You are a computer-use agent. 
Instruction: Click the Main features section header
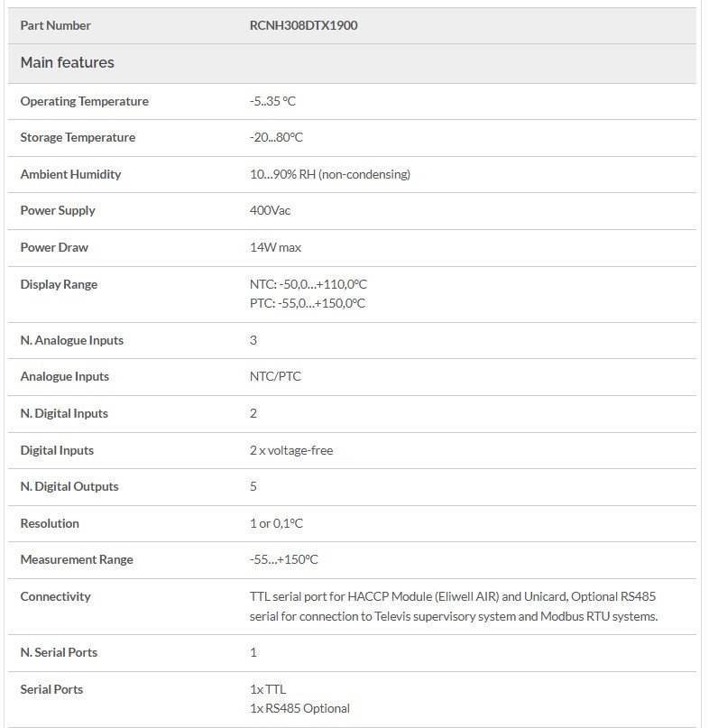click(68, 63)
